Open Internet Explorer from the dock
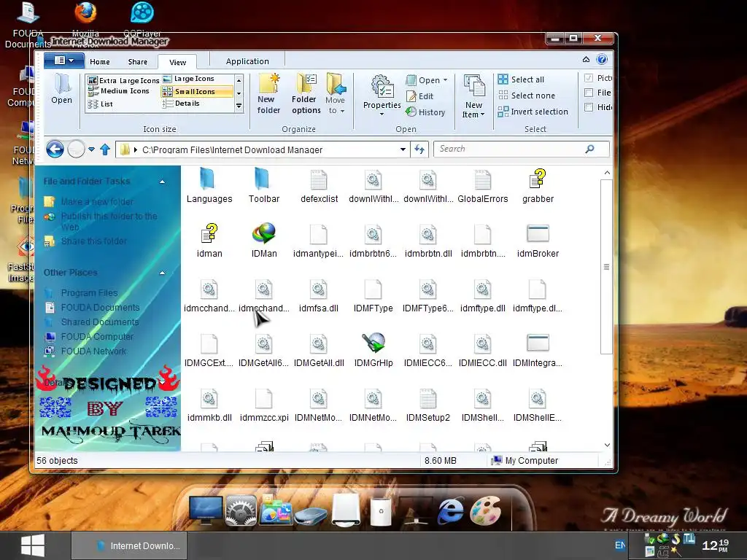 coord(449,511)
